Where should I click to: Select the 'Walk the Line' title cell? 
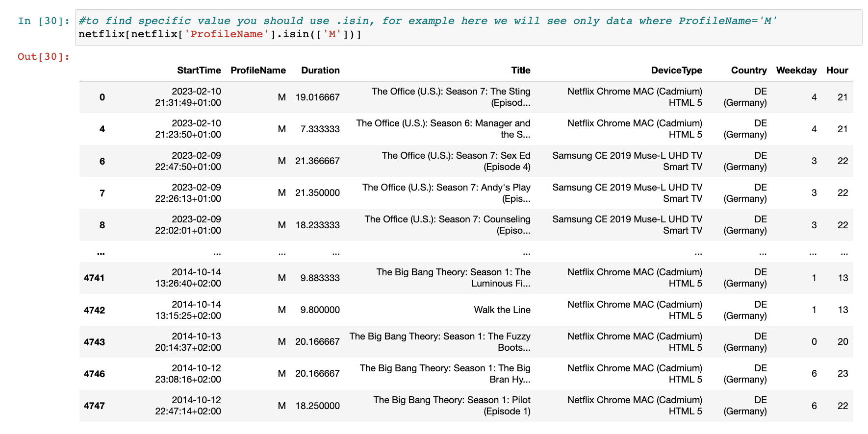point(502,310)
